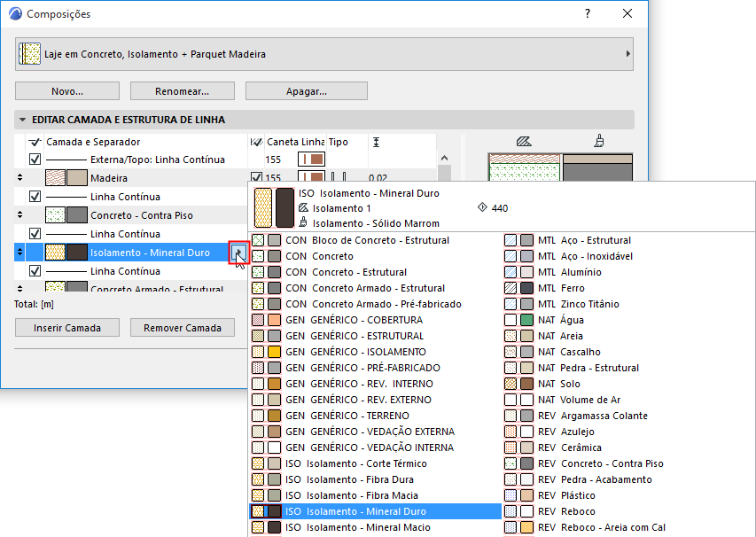Toggle the Madeira row core checkbox
The image size is (756, 537).
pyautogui.click(x=256, y=177)
